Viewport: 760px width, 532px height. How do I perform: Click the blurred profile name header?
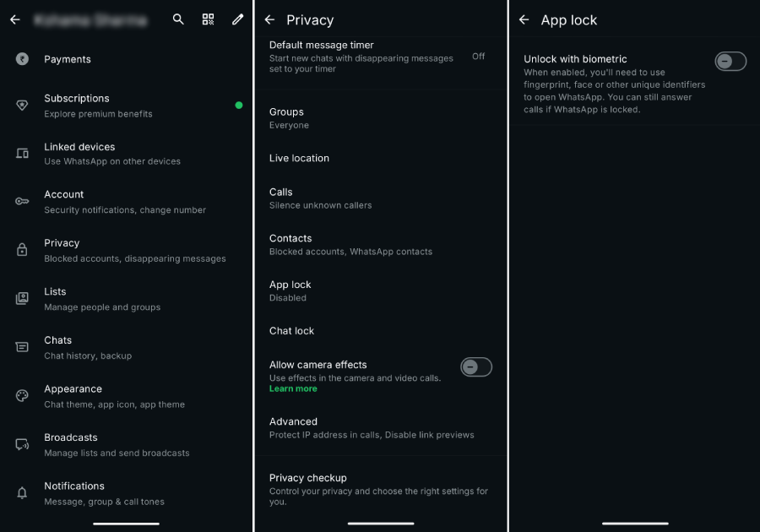click(90, 20)
